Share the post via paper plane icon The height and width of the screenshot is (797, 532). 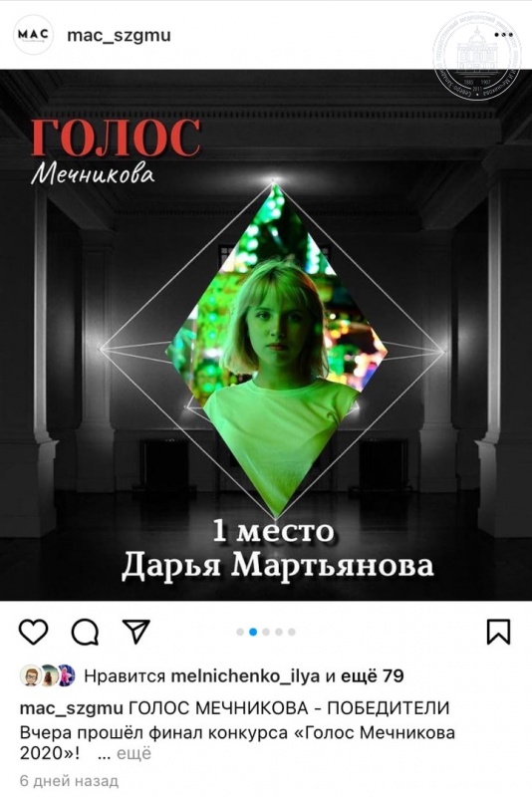point(136,632)
